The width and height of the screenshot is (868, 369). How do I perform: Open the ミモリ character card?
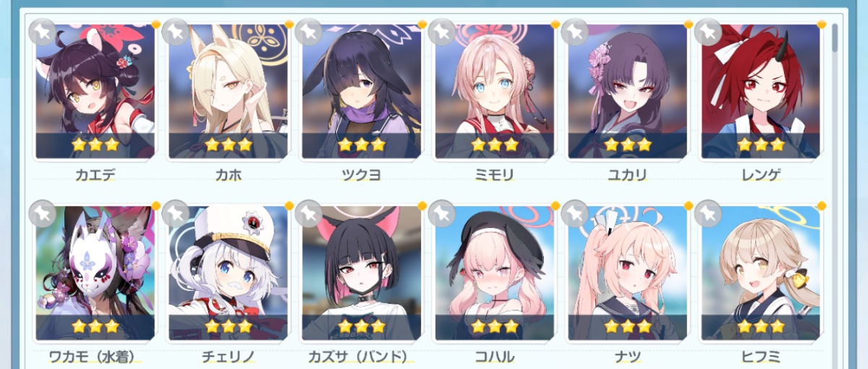pos(494,90)
